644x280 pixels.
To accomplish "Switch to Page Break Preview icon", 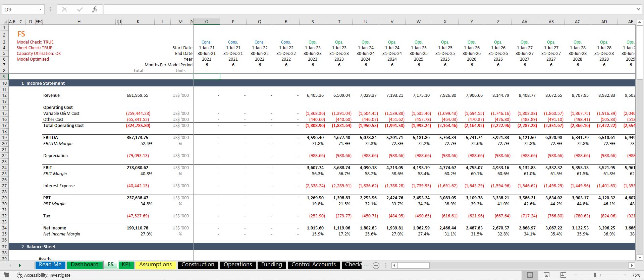I will coord(563,275).
